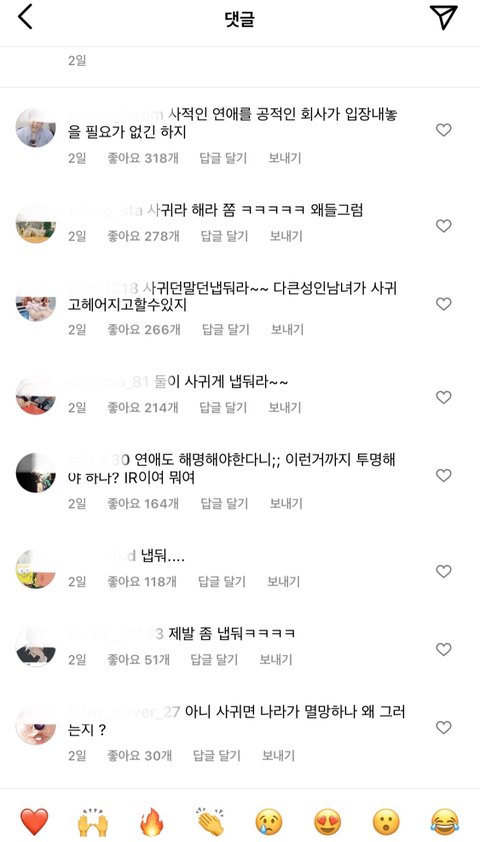Tap the surprised face emoji reaction
Viewport: 480px width, 842px height.
point(386,822)
